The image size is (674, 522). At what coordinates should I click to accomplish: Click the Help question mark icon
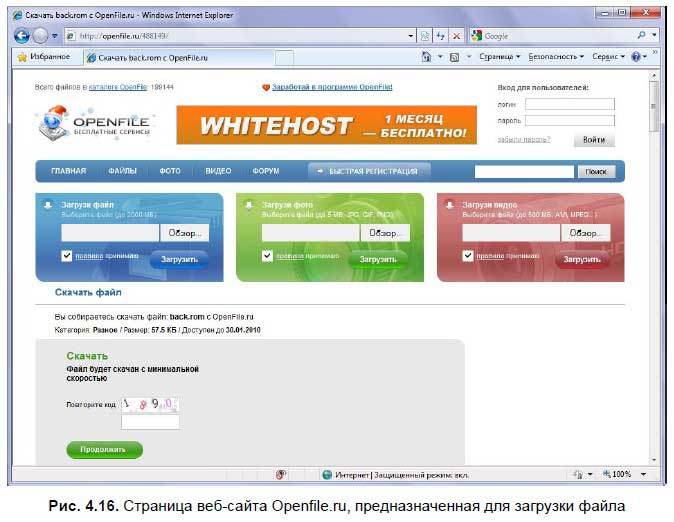click(x=635, y=57)
